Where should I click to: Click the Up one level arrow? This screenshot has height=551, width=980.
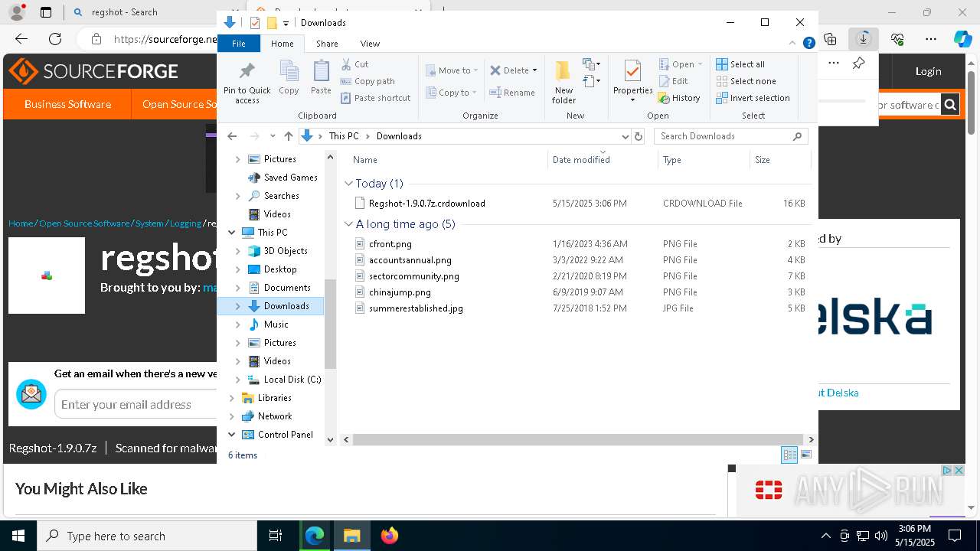pyautogui.click(x=288, y=136)
